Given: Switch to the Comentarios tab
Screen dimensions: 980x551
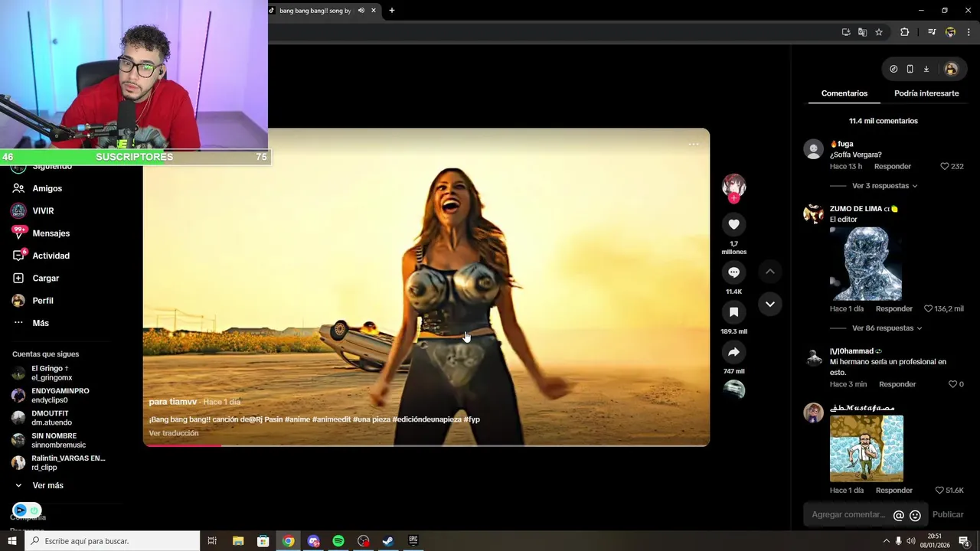Looking at the screenshot, I should pyautogui.click(x=844, y=93).
